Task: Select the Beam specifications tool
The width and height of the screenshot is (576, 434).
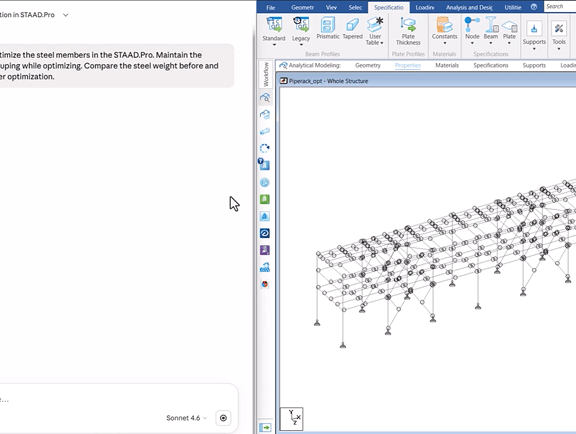Action: [491, 29]
